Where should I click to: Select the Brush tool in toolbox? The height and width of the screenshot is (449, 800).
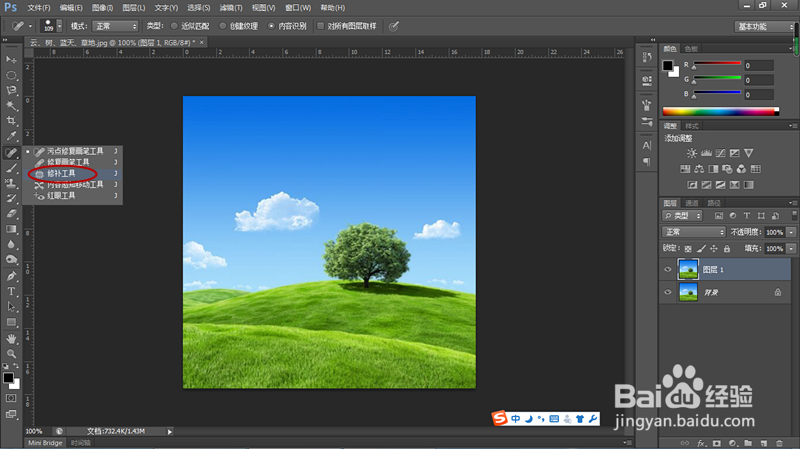tap(11, 168)
